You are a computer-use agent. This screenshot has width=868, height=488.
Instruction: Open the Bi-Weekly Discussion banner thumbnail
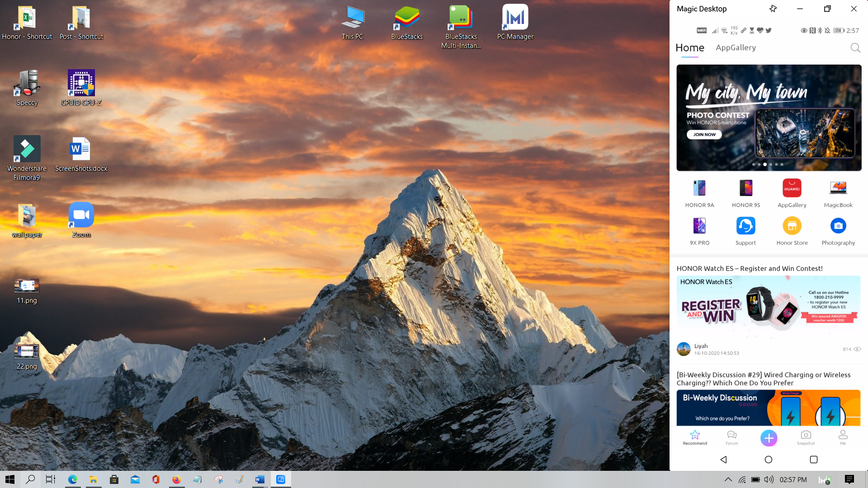pos(768,408)
